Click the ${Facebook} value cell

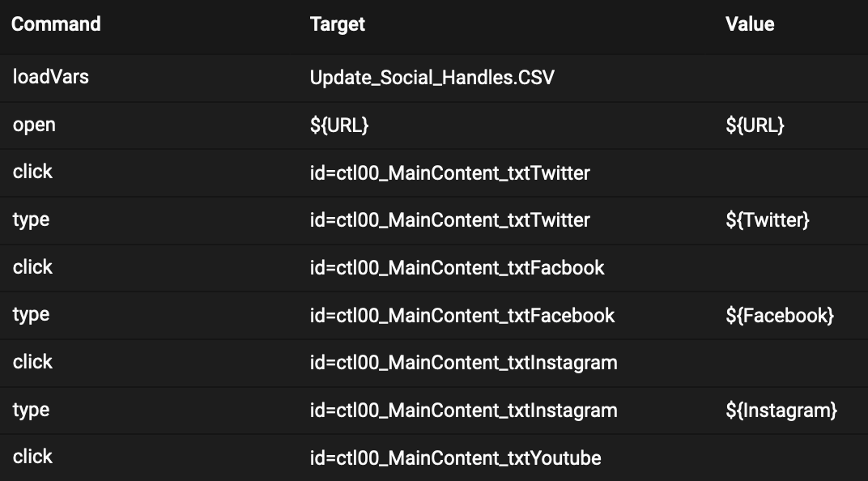779,315
